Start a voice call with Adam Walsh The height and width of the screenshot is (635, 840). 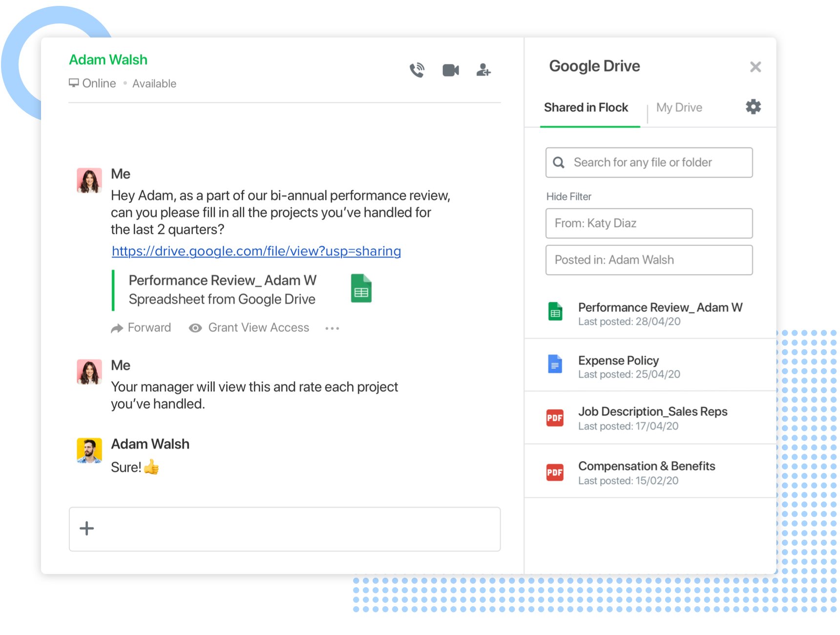(x=418, y=70)
